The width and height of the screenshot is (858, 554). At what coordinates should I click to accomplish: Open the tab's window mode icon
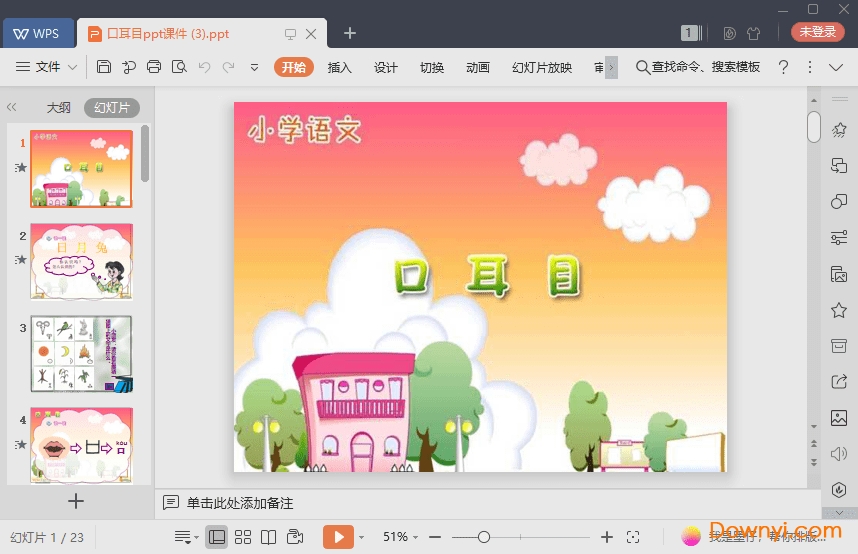tap(290, 34)
